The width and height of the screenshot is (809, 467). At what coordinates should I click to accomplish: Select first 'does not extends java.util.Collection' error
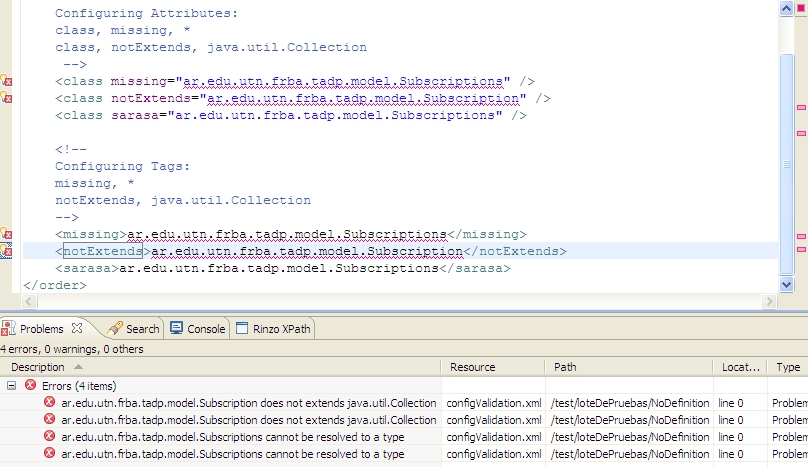248,403
